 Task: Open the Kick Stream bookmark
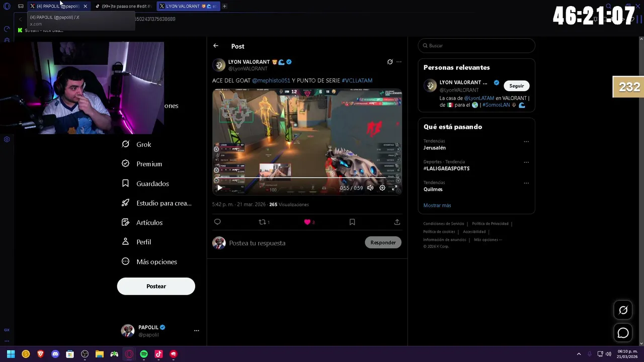(x=40, y=30)
